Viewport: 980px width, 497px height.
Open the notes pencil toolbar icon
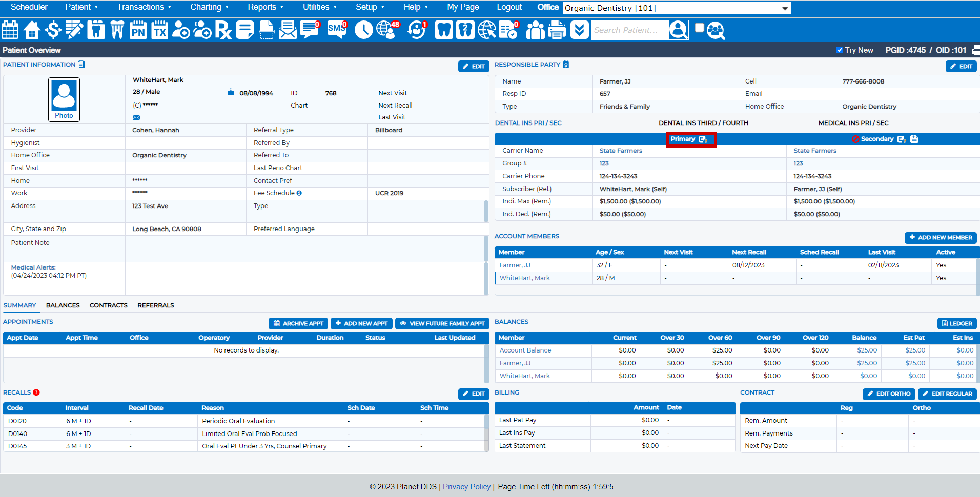(x=74, y=30)
